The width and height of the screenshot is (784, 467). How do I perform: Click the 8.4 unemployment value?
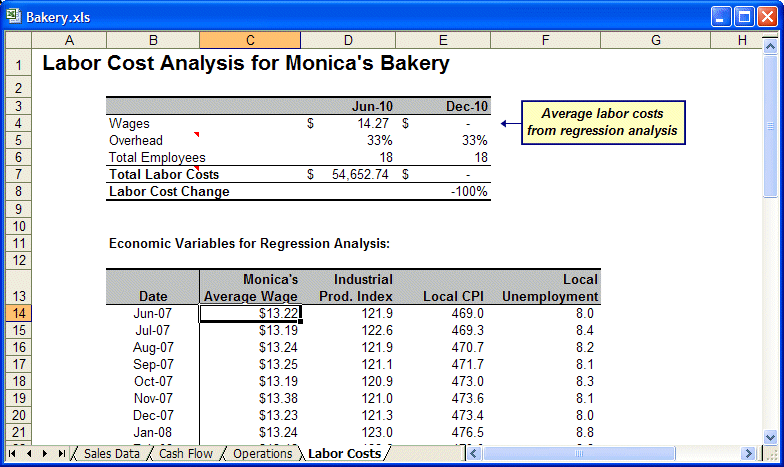(584, 330)
